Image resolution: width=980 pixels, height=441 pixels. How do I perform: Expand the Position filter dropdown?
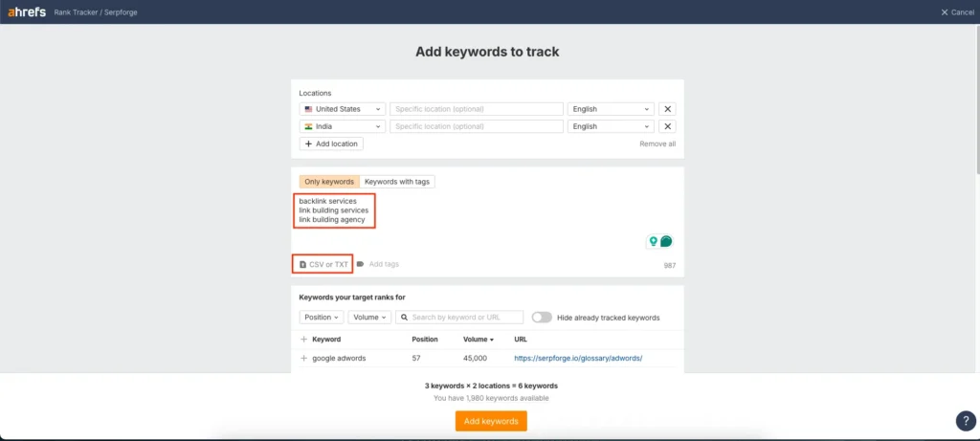(321, 318)
